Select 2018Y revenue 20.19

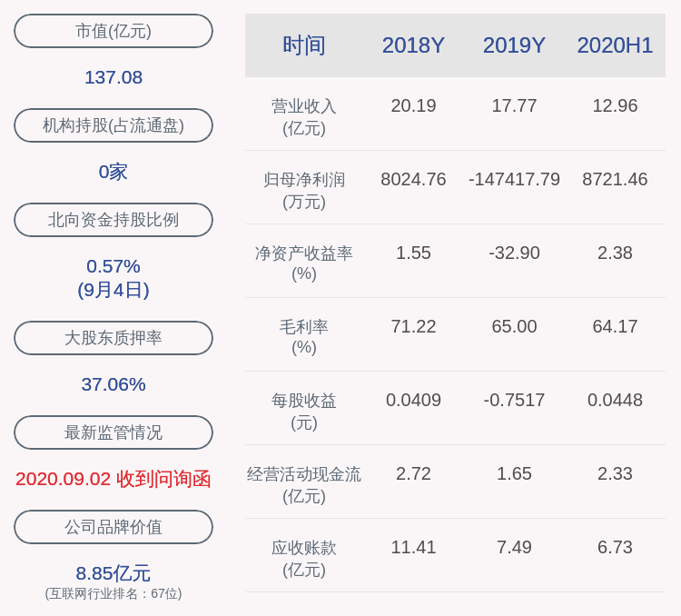pos(413,105)
